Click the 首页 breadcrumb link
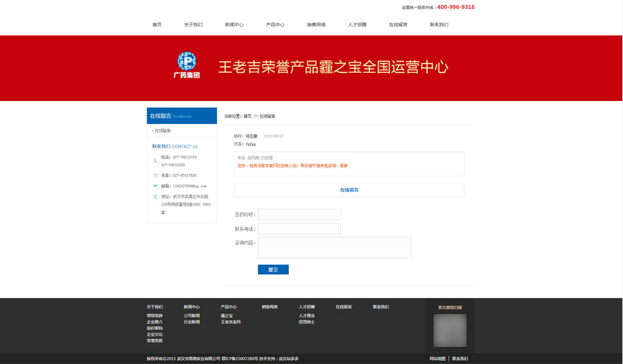The image size is (623, 364). [x=248, y=117]
